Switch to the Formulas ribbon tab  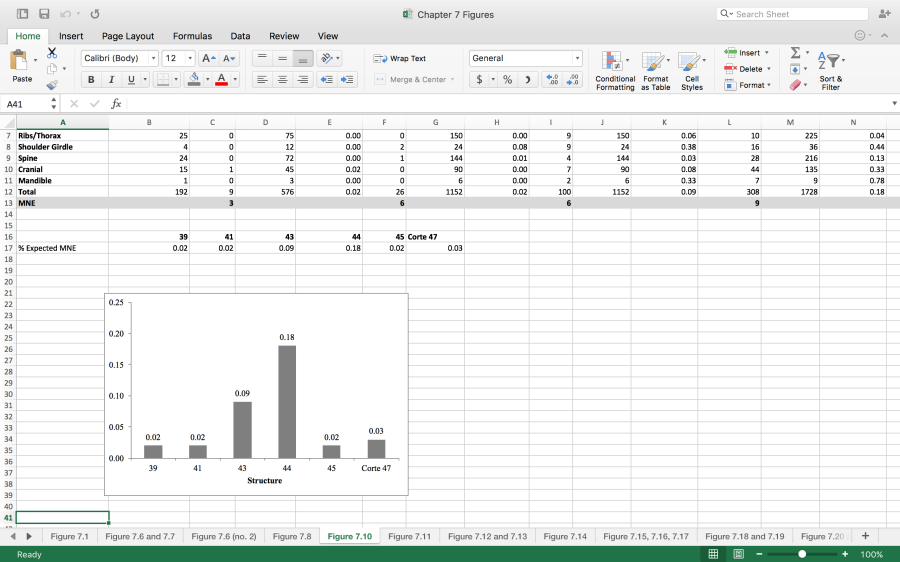point(192,36)
